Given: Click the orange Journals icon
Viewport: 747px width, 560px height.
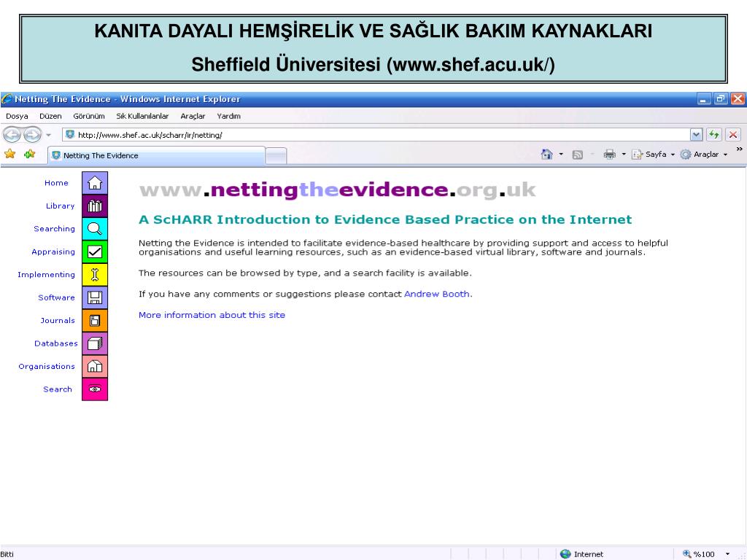Looking at the screenshot, I should click(95, 321).
